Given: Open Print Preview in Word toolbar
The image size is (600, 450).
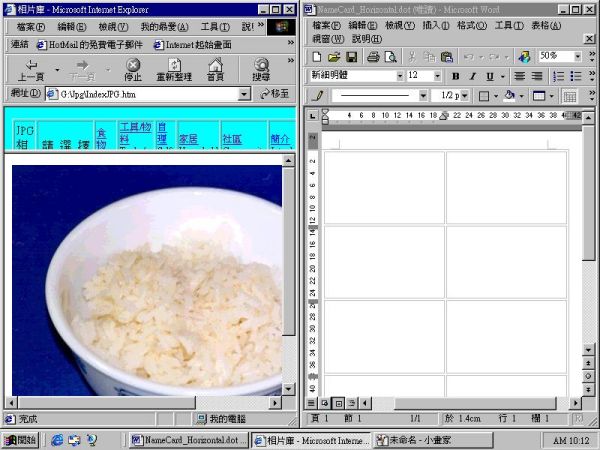Looking at the screenshot, I should pos(390,57).
